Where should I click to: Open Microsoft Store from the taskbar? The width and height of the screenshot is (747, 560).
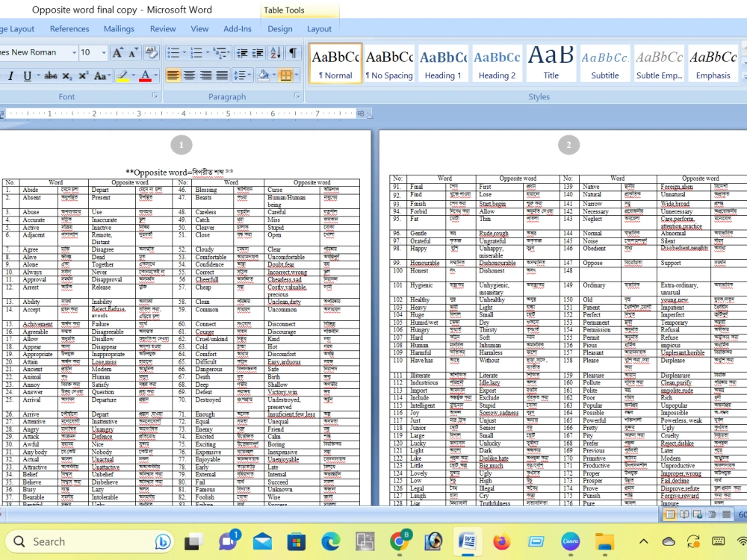(297, 541)
